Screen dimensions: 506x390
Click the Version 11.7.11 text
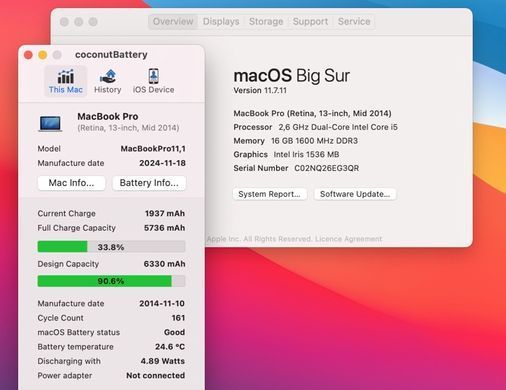pyautogui.click(x=260, y=90)
